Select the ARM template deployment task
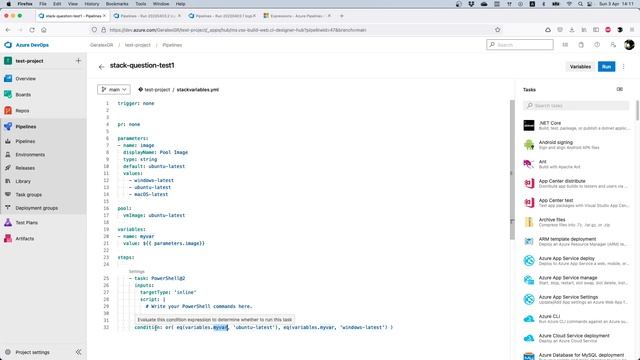Screen dimensions: 640x360 (x=576, y=241)
